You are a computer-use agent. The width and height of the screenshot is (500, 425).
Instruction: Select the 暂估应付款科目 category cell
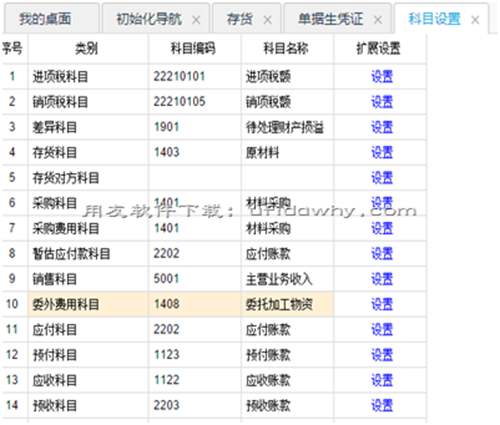click(x=88, y=254)
